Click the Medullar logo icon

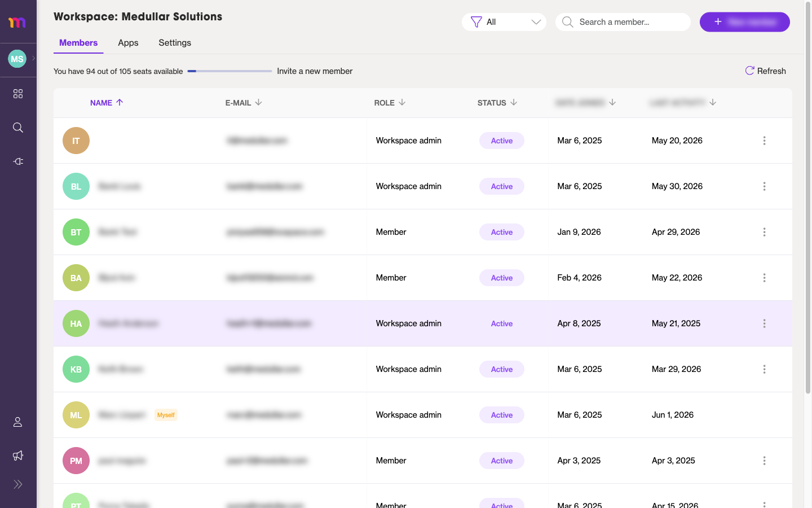(x=17, y=22)
